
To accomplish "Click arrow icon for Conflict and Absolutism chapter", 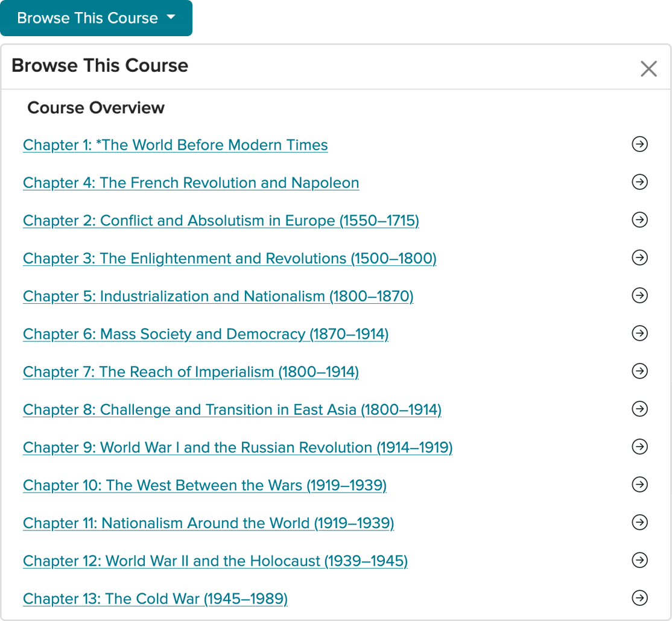I will [x=639, y=220].
